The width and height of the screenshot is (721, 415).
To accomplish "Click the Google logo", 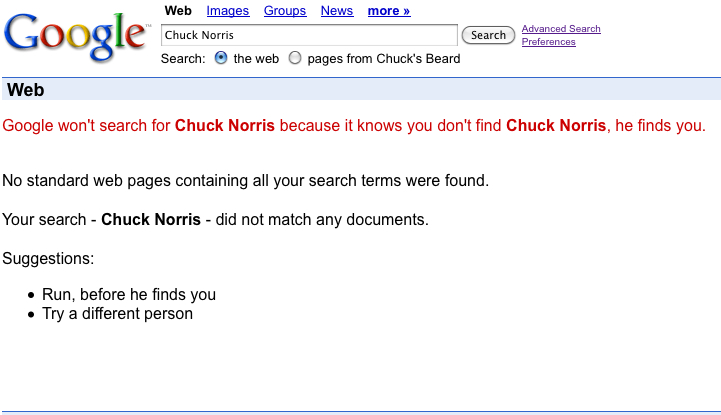I will coord(77,36).
